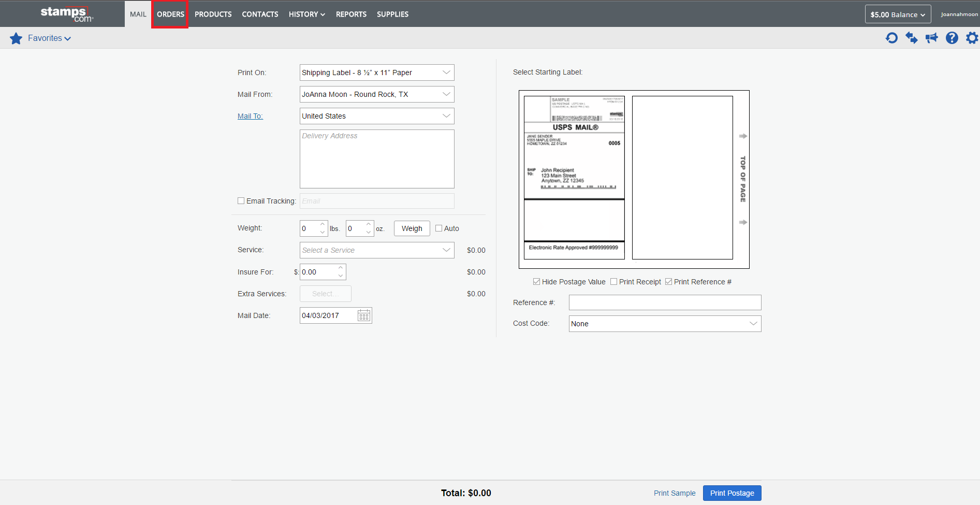Click the stamps.com logo
This screenshot has width=980, height=505.
point(66,14)
